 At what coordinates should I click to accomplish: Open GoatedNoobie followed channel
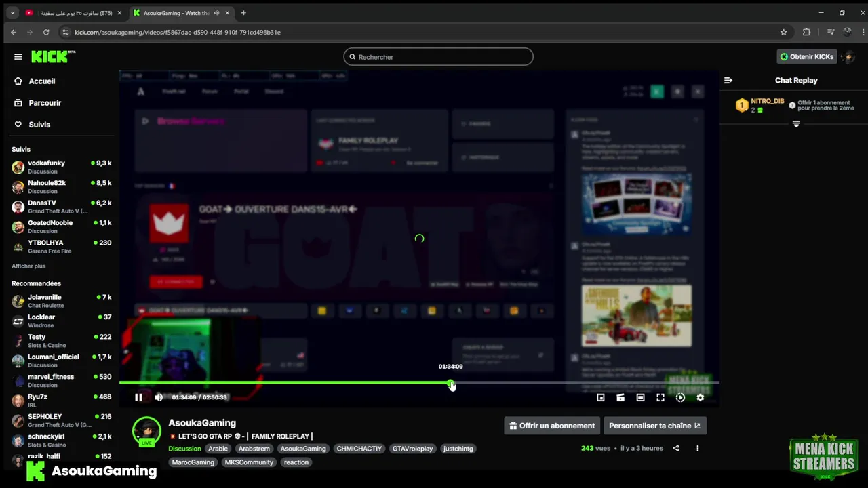pos(61,226)
